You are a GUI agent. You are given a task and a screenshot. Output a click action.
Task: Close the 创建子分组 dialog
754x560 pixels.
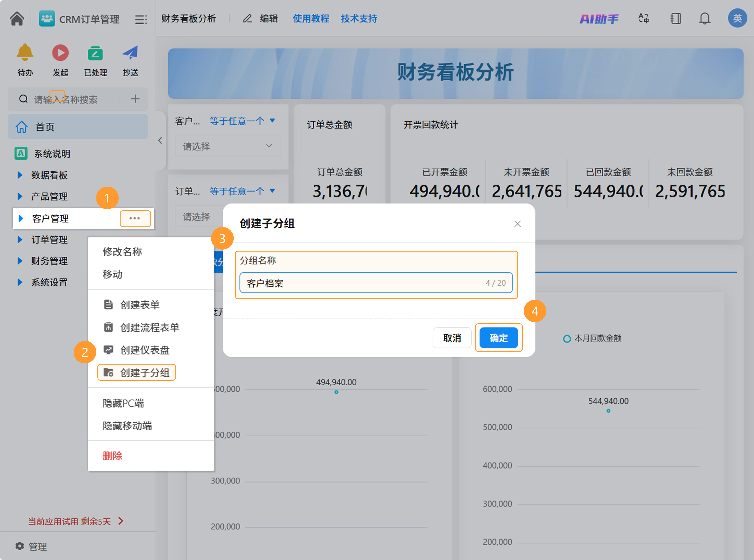click(517, 224)
